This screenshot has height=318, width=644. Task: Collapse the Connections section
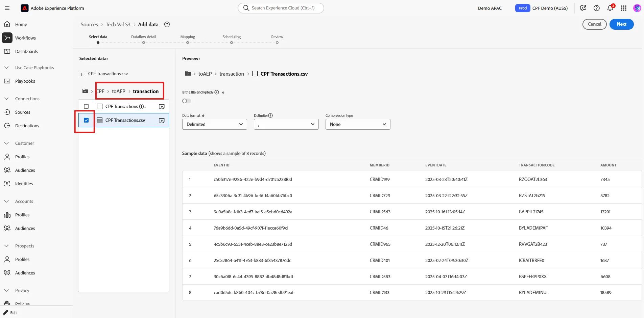coord(6,99)
